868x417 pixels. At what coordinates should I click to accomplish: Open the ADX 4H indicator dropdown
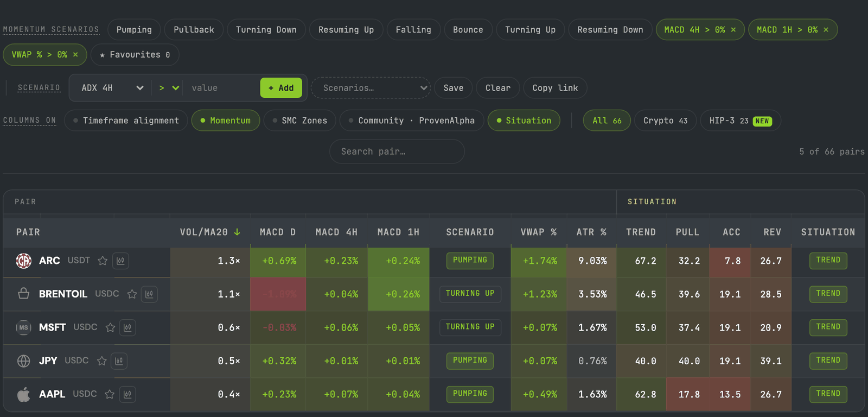[112, 88]
